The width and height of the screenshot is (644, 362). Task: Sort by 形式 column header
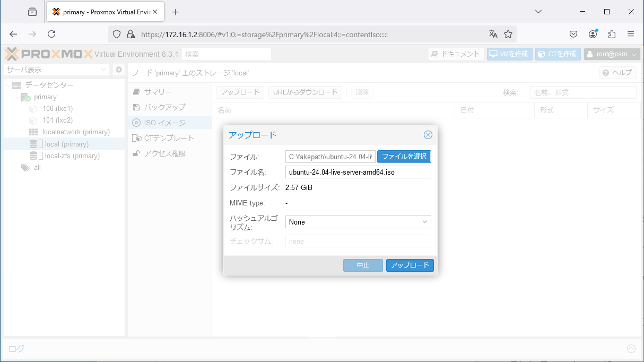561,110
